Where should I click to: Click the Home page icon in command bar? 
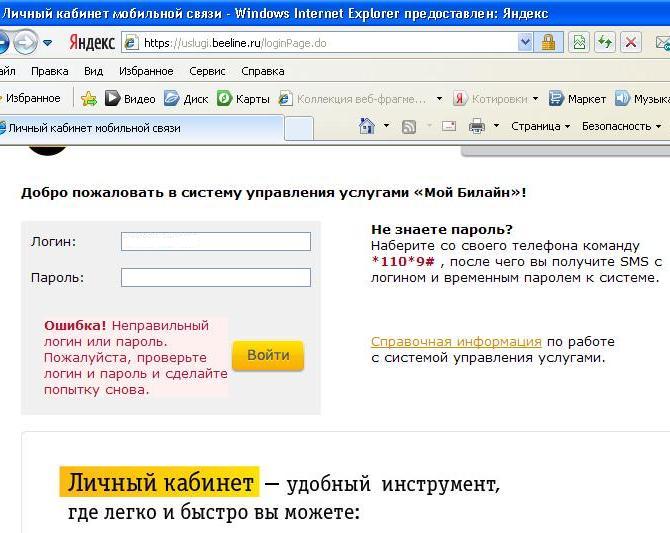tap(366, 127)
